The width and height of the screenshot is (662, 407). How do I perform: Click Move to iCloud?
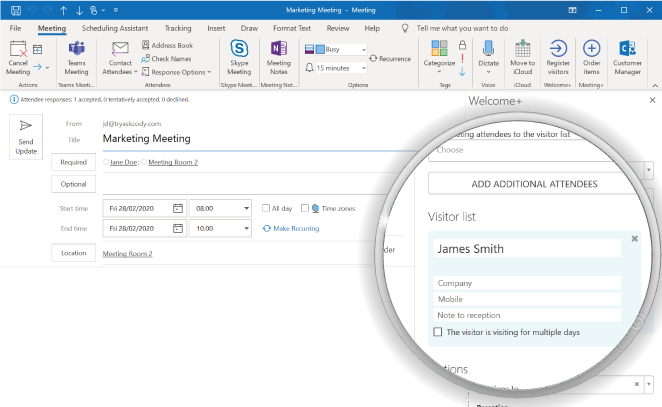pos(523,58)
